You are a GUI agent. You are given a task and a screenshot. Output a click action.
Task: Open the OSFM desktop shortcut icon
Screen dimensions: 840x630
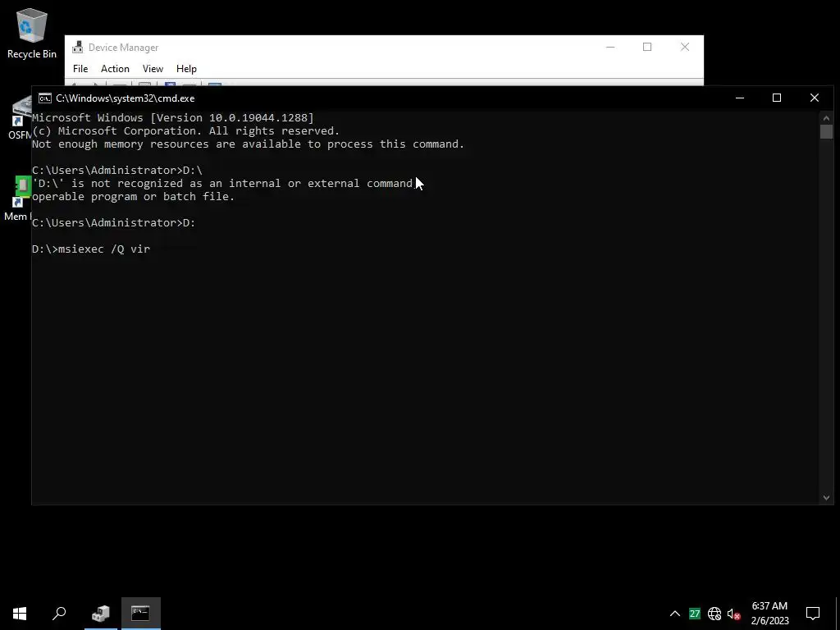(21, 118)
